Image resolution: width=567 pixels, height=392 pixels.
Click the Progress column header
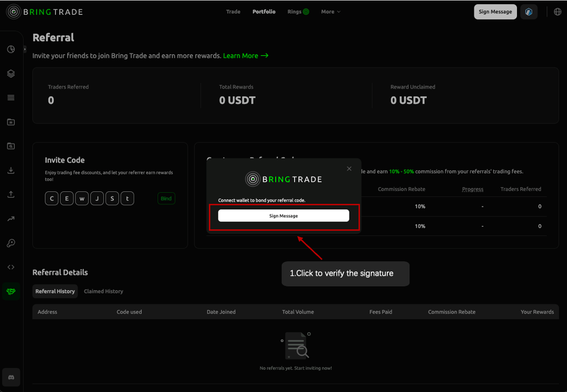pos(473,189)
